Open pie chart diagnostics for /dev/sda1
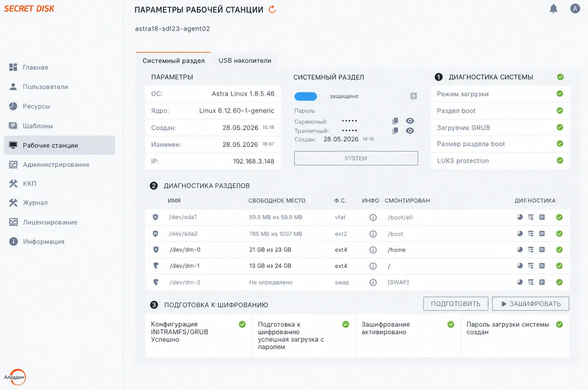The image size is (588, 390). pyautogui.click(x=520, y=217)
